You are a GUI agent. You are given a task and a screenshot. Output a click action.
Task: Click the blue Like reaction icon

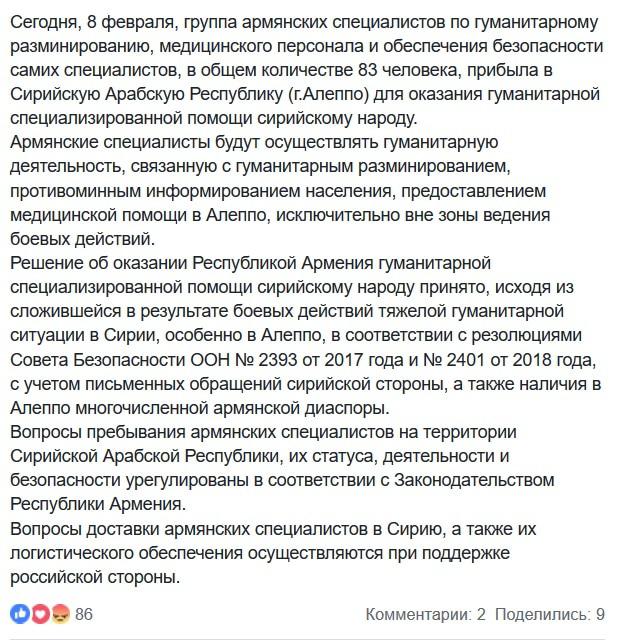coord(19,613)
